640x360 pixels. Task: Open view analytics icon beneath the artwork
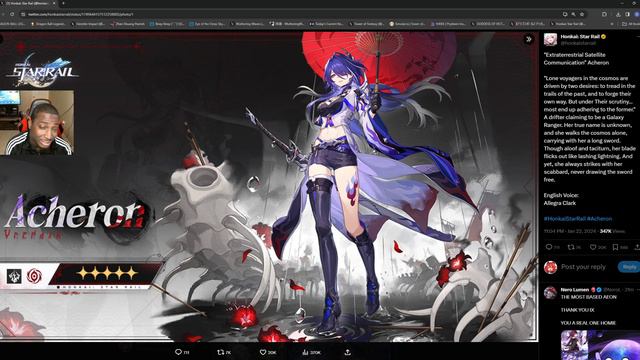pos(305,352)
